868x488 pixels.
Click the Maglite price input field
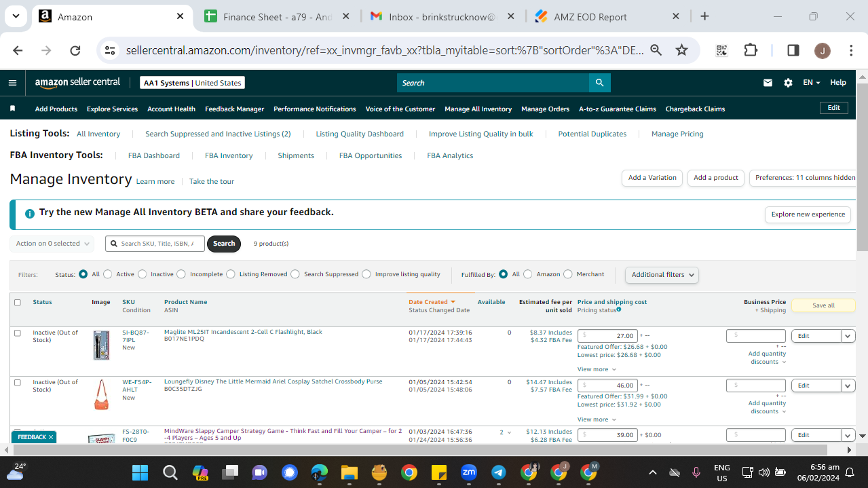608,336
